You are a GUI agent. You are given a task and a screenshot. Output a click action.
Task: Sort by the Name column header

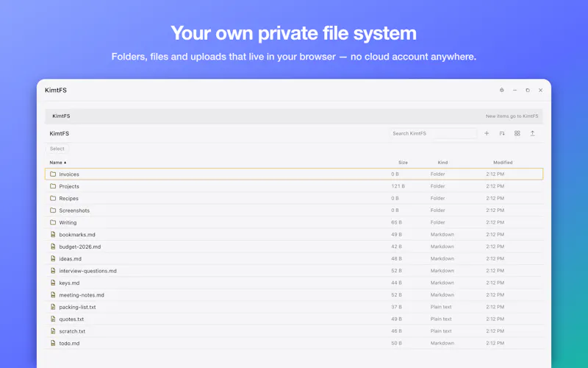pos(58,163)
